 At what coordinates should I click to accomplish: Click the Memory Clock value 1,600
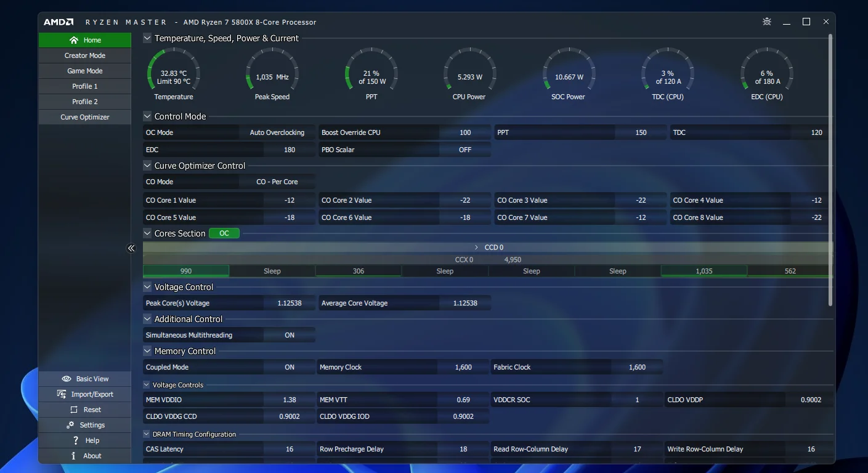[463, 367]
